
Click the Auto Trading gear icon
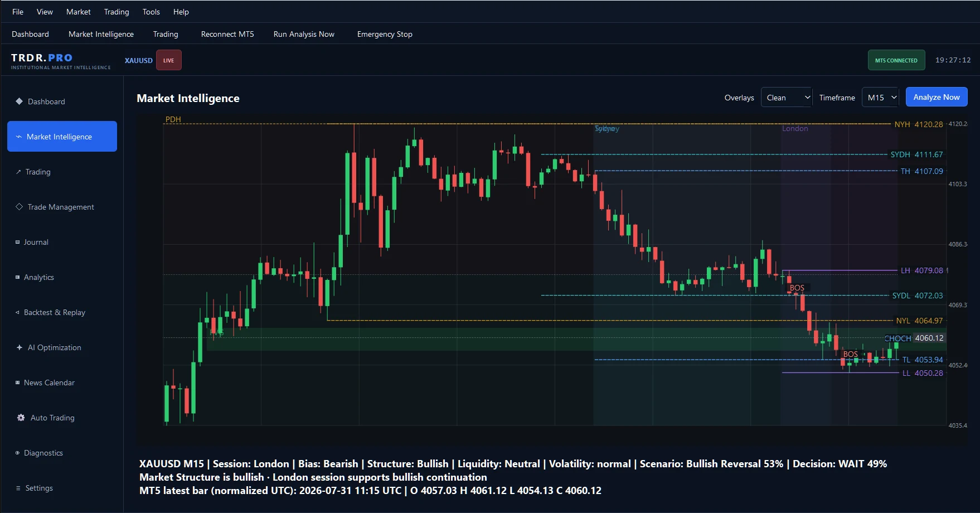(21, 418)
